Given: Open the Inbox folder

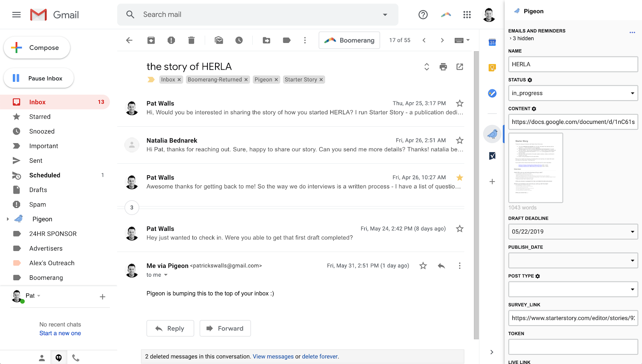Looking at the screenshot, I should (55, 102).
